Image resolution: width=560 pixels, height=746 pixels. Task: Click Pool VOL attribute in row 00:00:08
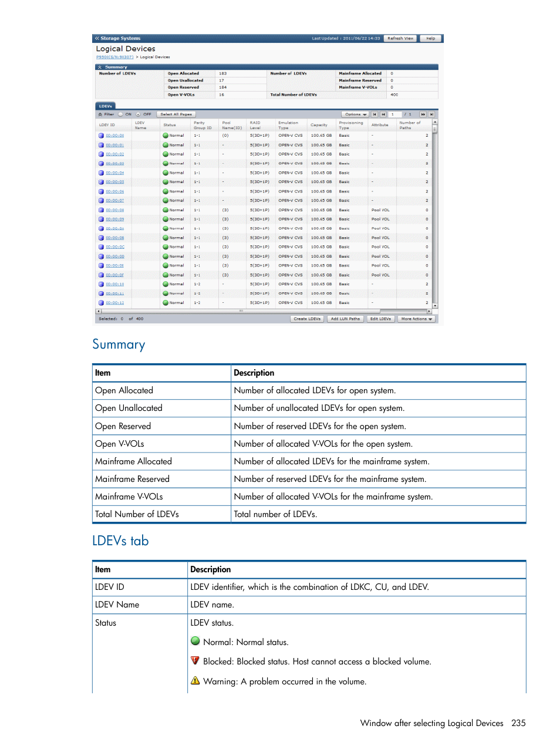tap(380, 210)
